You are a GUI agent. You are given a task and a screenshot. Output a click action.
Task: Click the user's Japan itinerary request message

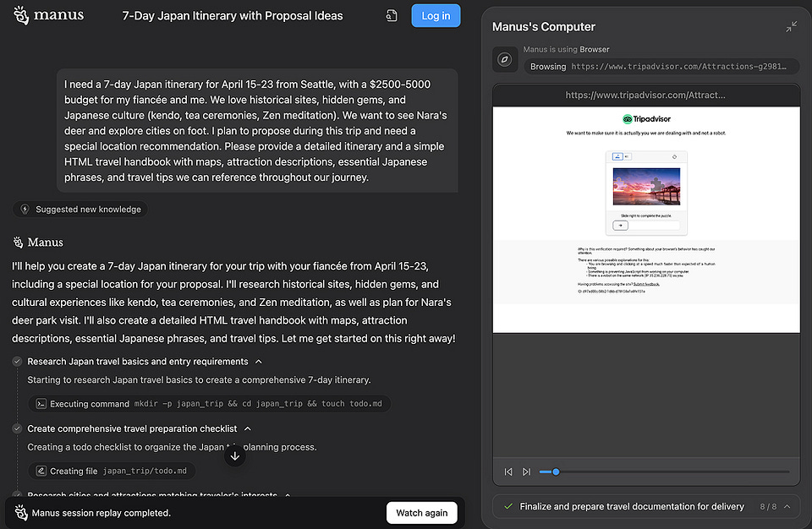[257, 130]
